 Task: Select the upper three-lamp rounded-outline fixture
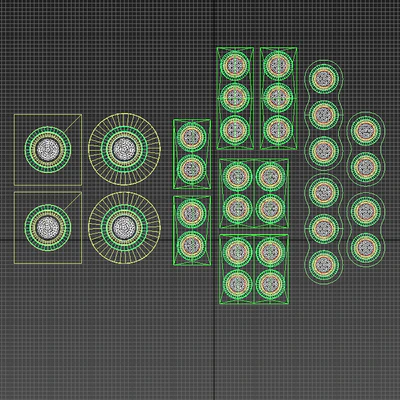pos(323,115)
